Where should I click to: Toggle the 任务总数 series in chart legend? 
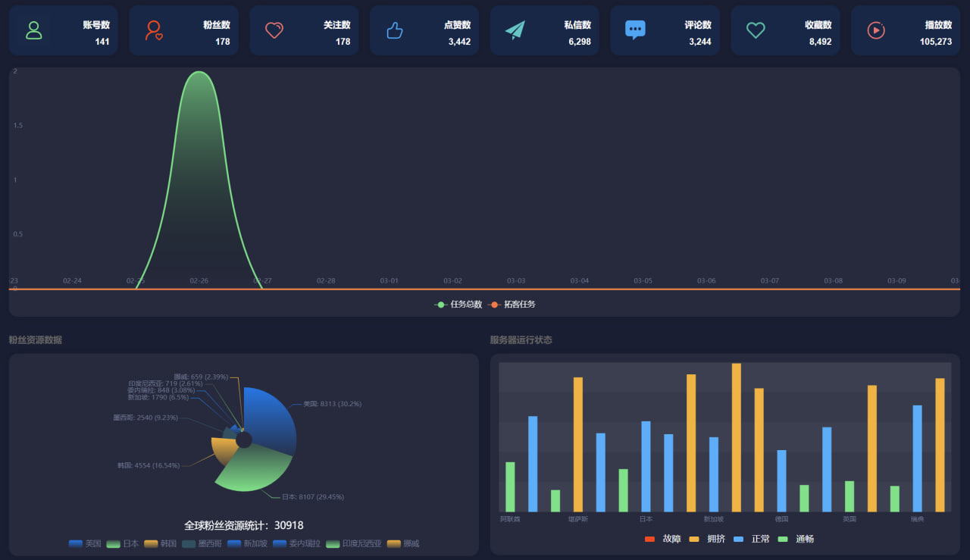click(458, 305)
